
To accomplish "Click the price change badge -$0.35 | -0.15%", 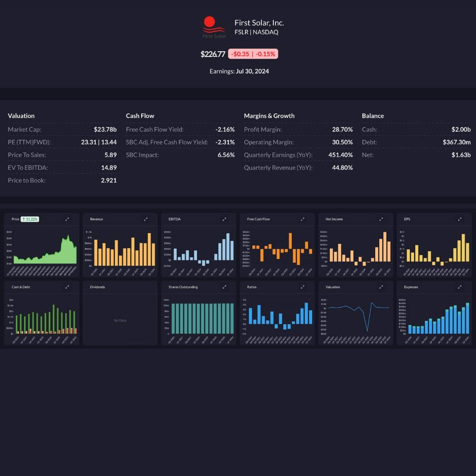I will tap(253, 54).
